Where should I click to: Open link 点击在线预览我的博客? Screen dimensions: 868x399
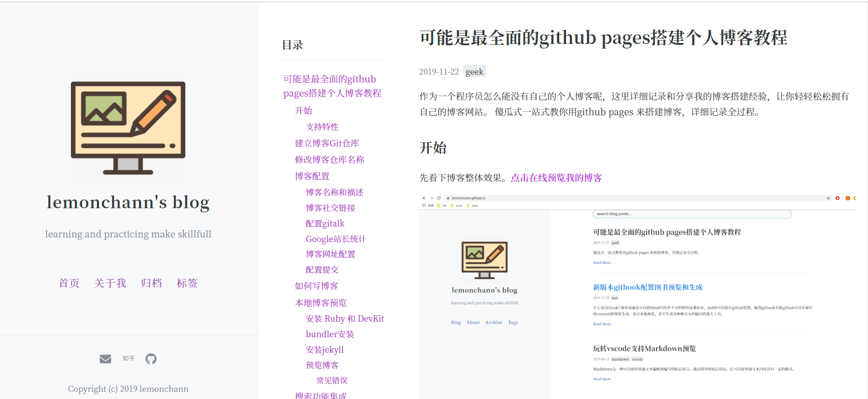click(x=556, y=178)
